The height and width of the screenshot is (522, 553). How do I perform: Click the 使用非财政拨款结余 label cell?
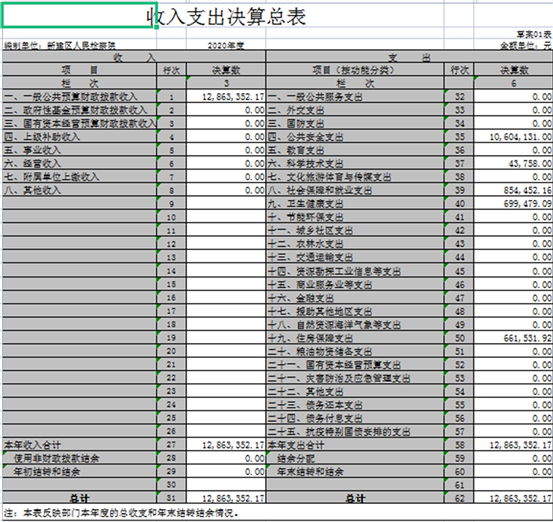[79, 458]
